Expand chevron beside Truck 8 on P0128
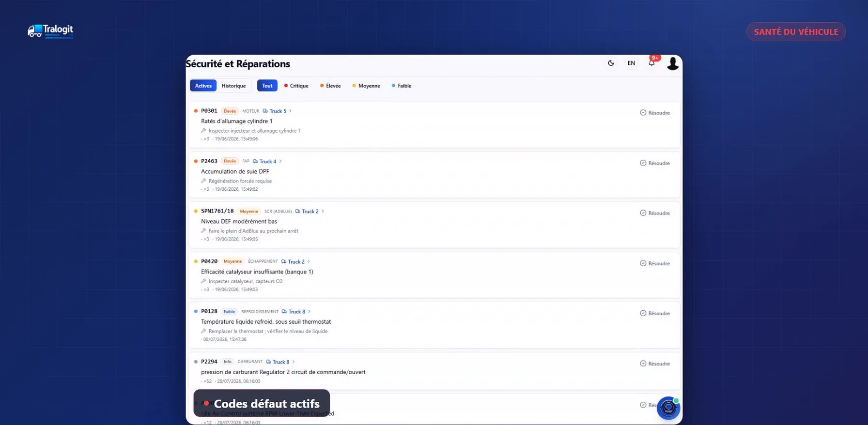Image resolution: width=868 pixels, height=425 pixels. [x=309, y=311]
